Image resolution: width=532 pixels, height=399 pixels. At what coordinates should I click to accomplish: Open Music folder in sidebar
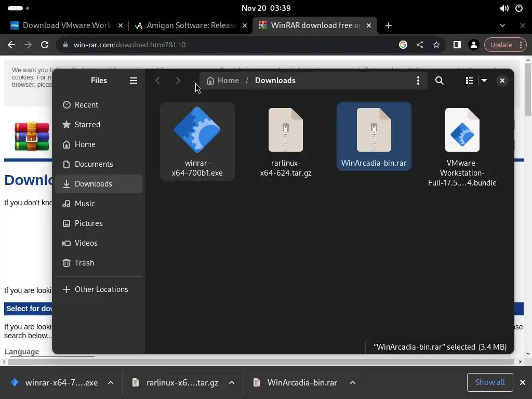click(x=98, y=203)
